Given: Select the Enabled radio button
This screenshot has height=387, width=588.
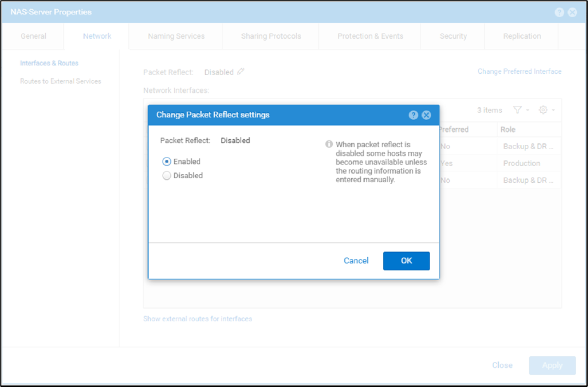Looking at the screenshot, I should tap(167, 162).
